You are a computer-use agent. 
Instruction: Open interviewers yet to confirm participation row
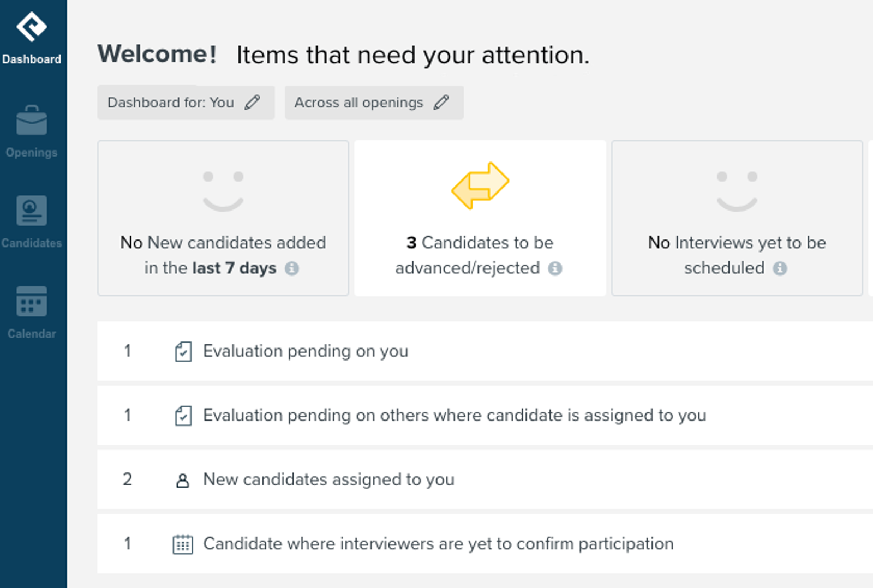coord(485,544)
